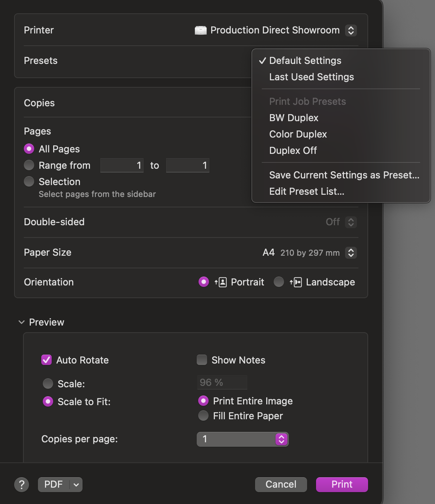The width and height of the screenshot is (435, 504).
Task: Open the help question mark button
Action: click(x=22, y=485)
